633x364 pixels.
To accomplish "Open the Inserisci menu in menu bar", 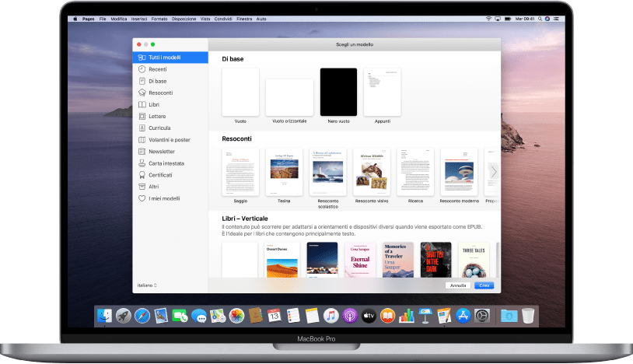I will click(140, 17).
